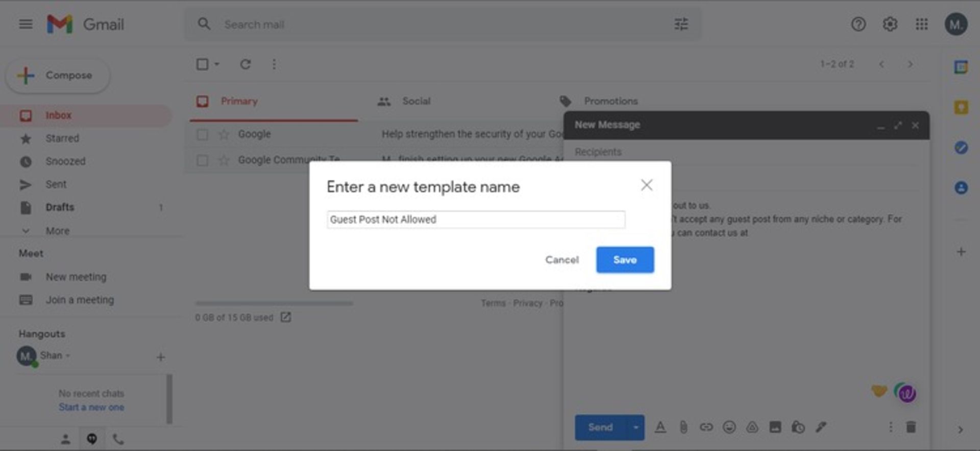Check the box for the Google email
The height and width of the screenshot is (451, 980).
click(x=203, y=134)
